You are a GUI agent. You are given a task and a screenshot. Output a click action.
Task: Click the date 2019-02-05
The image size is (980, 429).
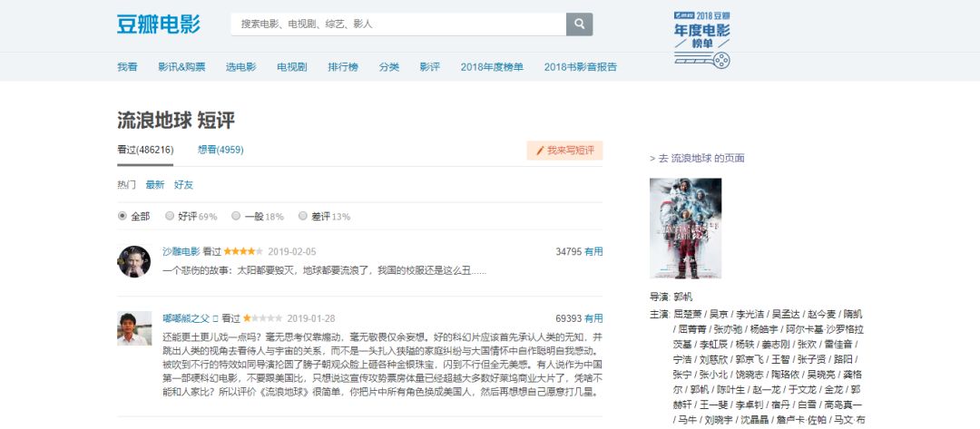[292, 251]
